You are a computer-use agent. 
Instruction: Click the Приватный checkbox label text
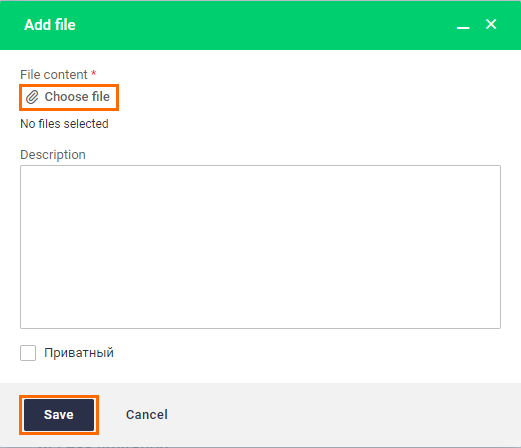coord(79,353)
